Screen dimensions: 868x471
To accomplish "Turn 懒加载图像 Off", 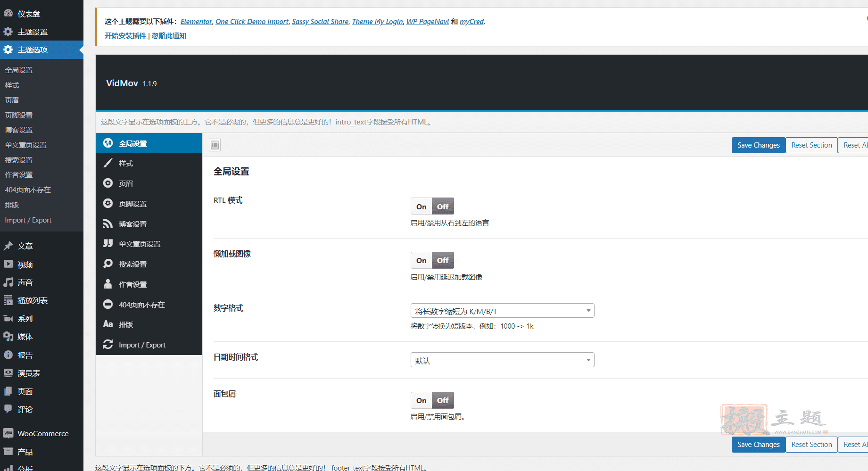I will [443, 260].
